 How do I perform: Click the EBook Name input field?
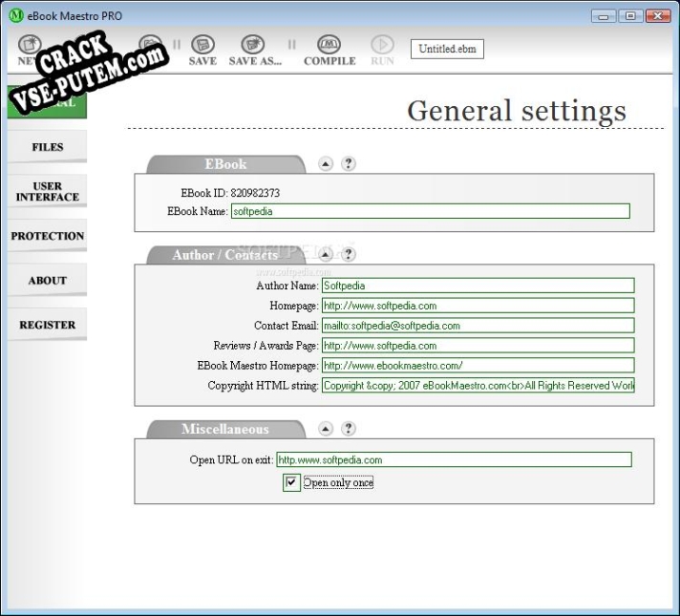[x=430, y=211]
